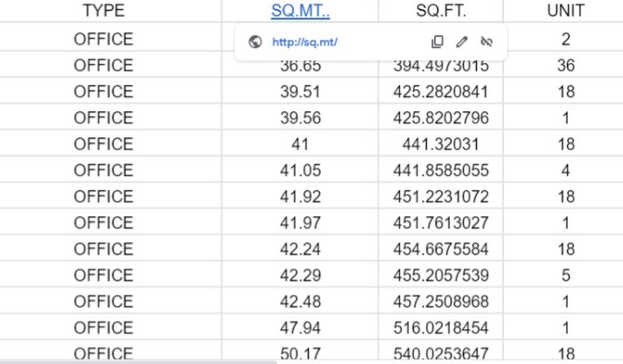Select cell with 516.0218454

pyautogui.click(x=441, y=327)
